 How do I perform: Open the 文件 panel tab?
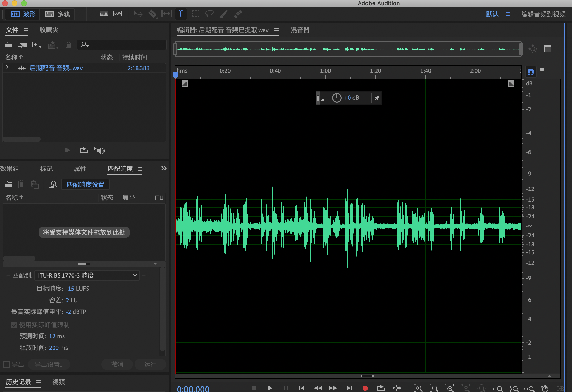(12, 30)
